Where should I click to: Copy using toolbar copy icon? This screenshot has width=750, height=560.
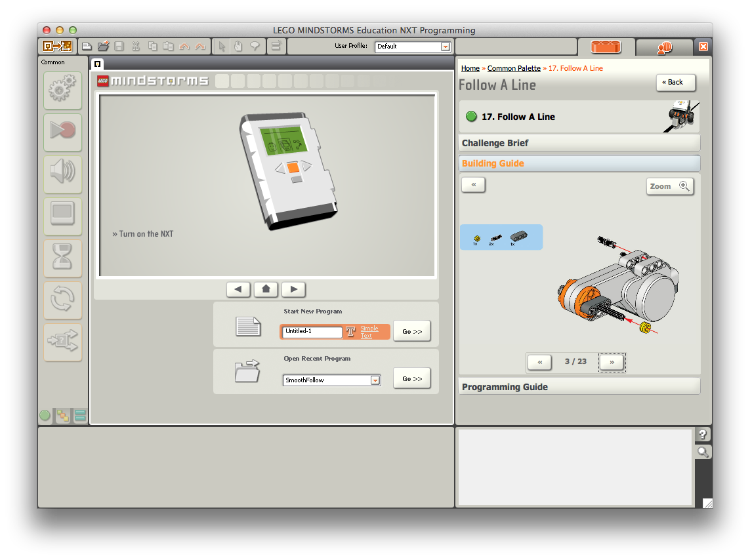[x=153, y=47]
